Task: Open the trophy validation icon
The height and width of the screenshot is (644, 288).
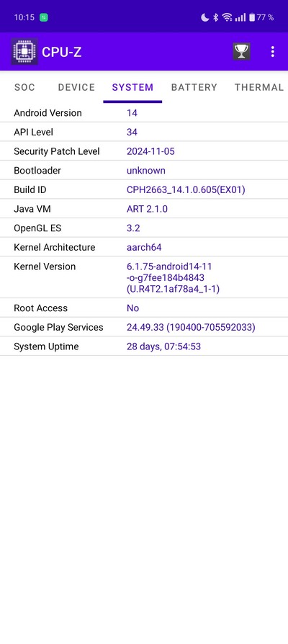Action: [241, 51]
